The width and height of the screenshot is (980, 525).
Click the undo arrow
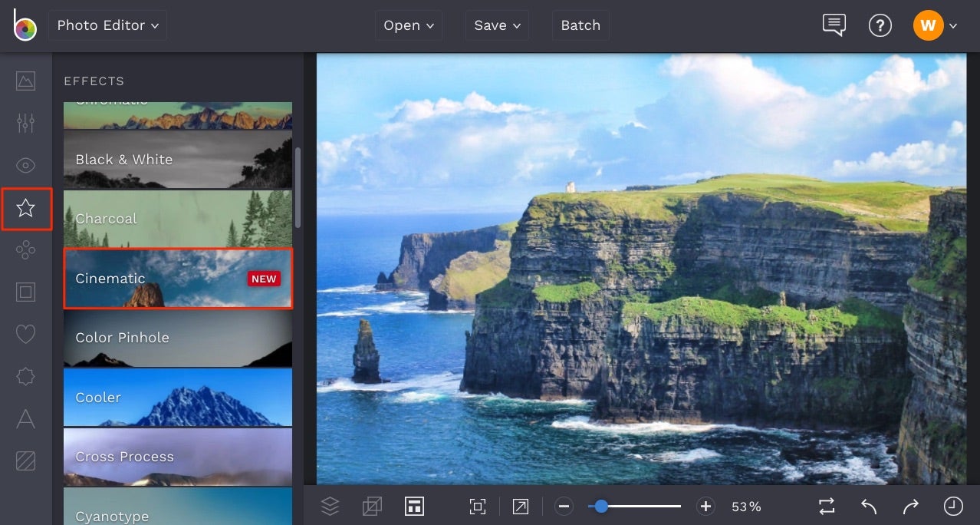coord(867,506)
